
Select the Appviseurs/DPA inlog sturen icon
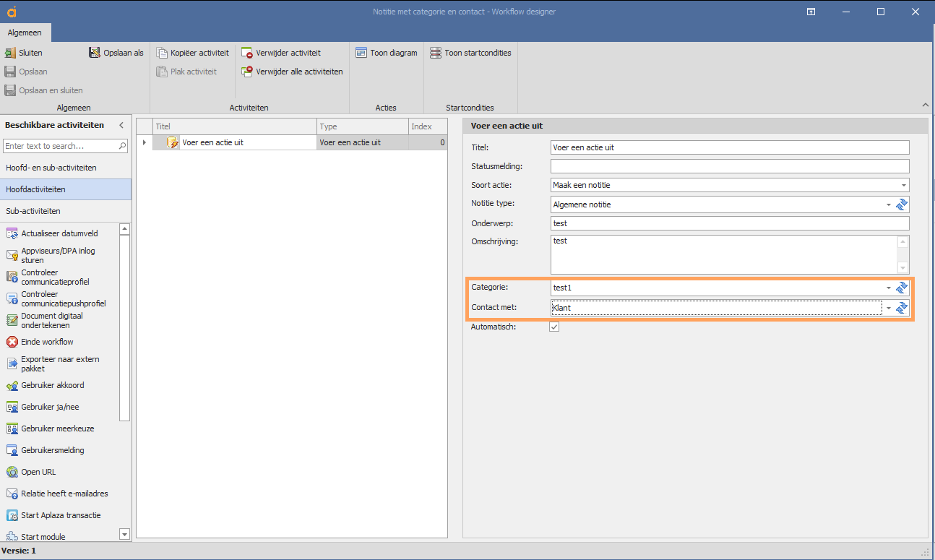(12, 255)
